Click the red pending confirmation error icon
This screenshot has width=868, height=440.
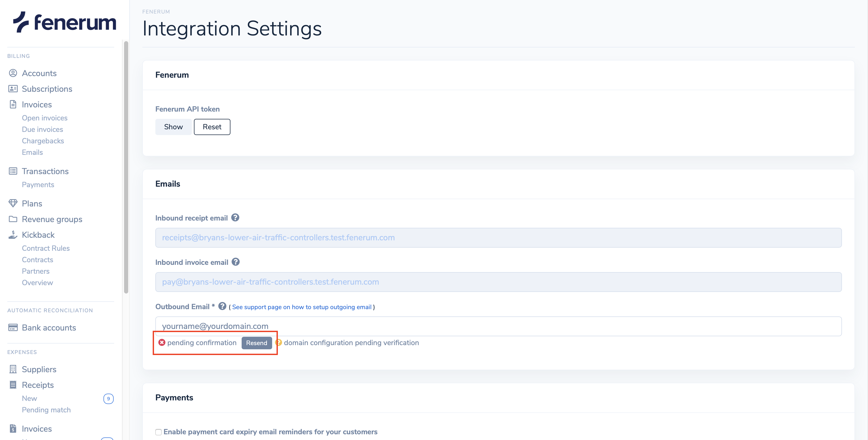pos(162,343)
